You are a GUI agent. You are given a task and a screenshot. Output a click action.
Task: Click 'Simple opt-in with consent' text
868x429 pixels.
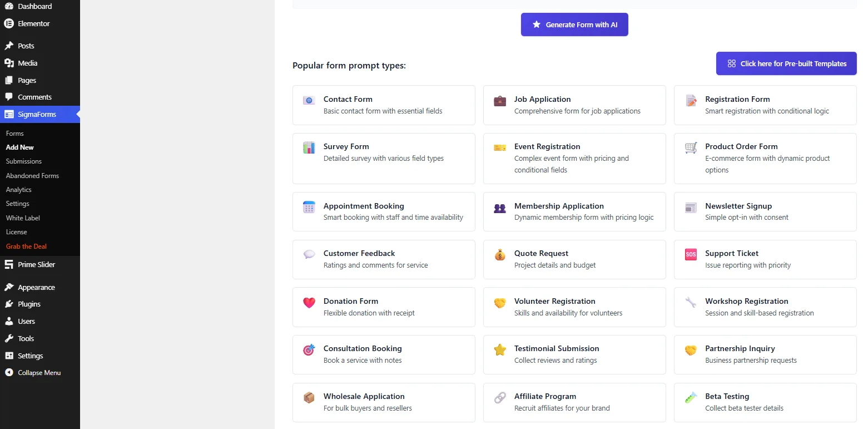[x=746, y=218]
